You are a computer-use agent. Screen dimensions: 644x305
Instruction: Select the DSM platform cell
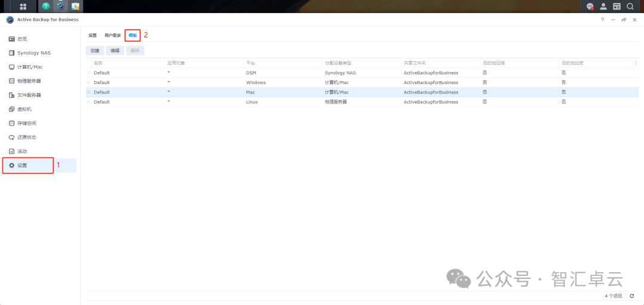point(251,73)
